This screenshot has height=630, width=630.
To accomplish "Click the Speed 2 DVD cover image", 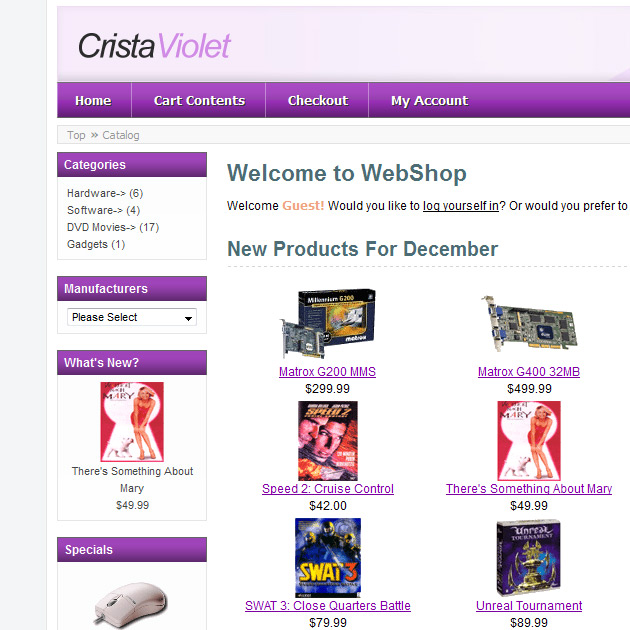I will pyautogui.click(x=328, y=441).
